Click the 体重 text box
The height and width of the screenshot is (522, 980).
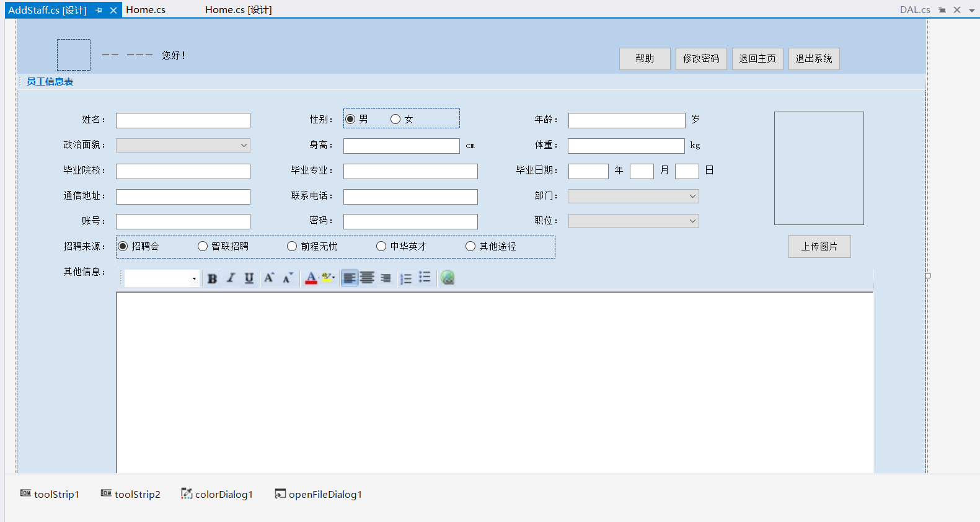pyautogui.click(x=626, y=146)
